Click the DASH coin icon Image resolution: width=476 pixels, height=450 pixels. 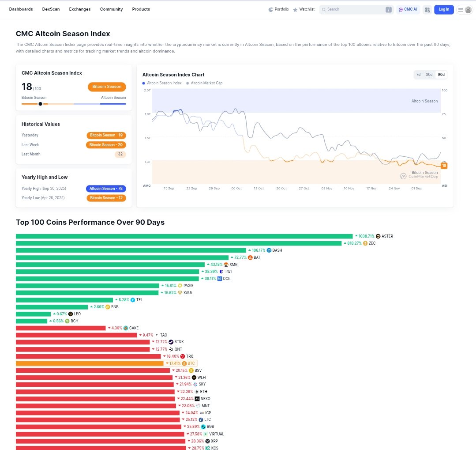point(269,250)
